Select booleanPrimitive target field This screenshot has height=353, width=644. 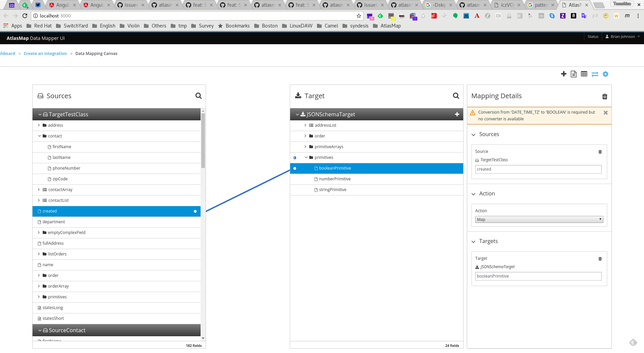click(376, 168)
